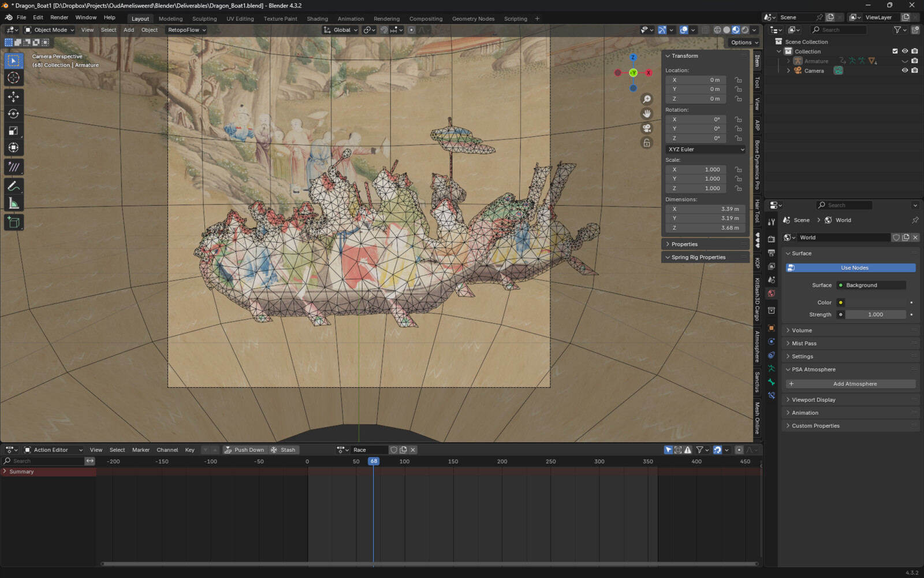Click the Use Nodes button

(x=851, y=268)
